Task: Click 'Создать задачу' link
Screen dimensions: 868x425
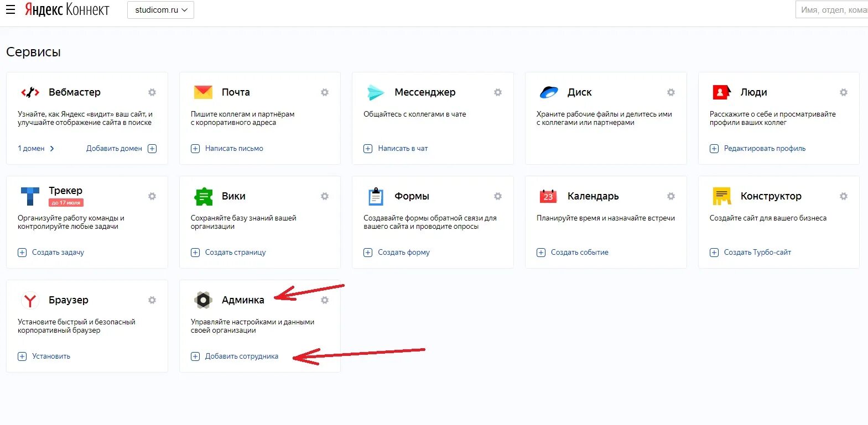Action: click(58, 252)
